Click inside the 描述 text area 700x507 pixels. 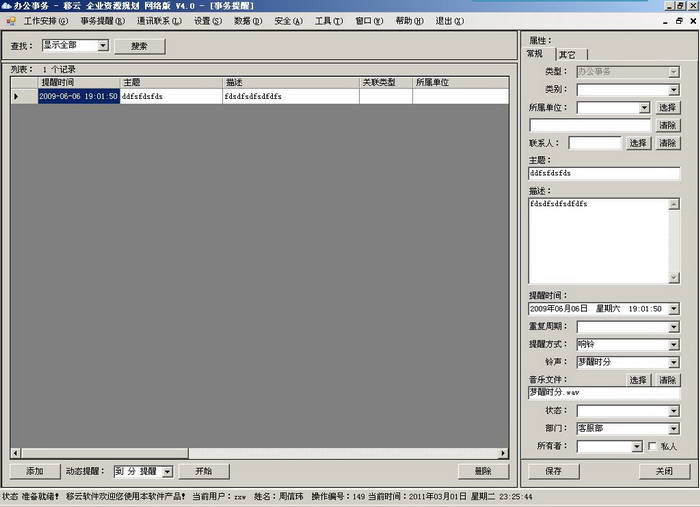[598, 241]
